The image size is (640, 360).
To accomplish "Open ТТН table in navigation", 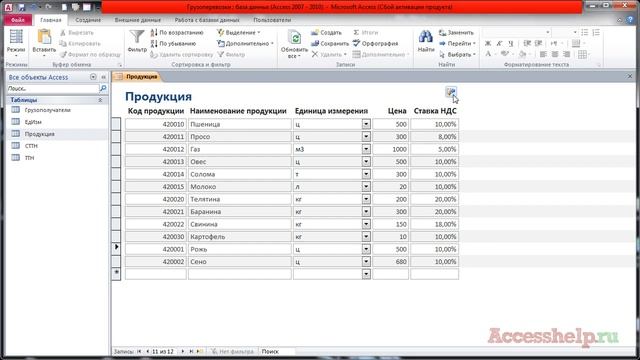I will [x=29, y=158].
